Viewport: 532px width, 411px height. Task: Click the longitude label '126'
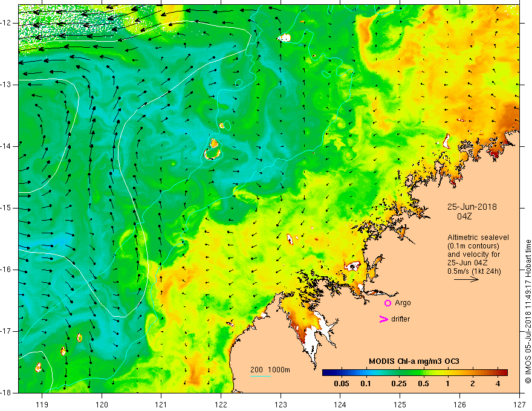point(459,405)
